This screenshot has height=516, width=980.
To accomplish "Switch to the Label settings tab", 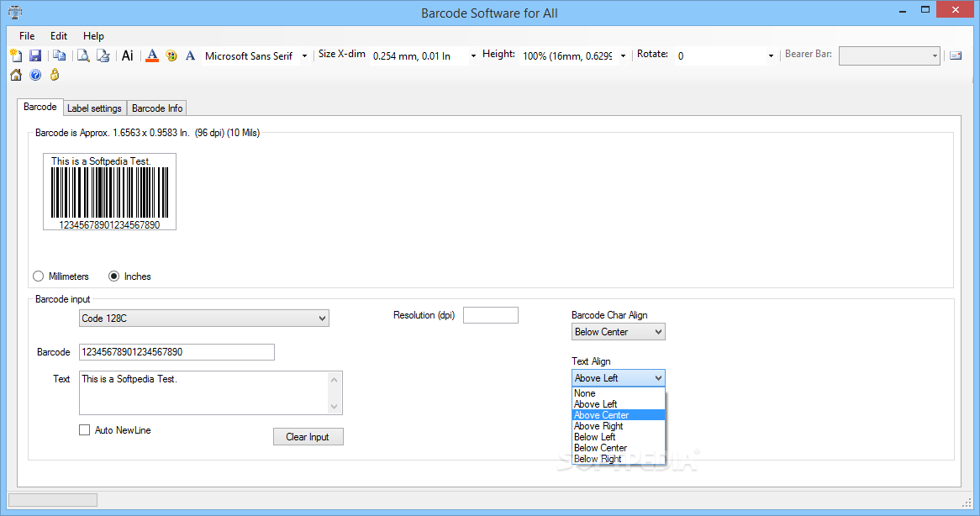I will tap(94, 108).
